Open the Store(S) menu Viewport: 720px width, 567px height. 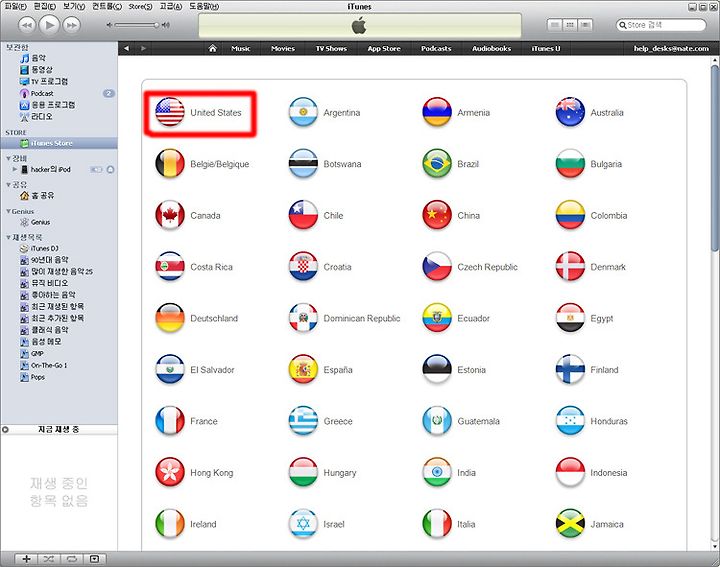pyautogui.click(x=140, y=6)
